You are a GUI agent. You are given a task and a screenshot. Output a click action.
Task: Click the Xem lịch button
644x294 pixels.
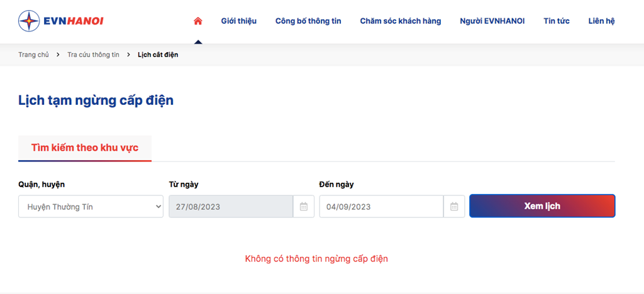coord(542,206)
